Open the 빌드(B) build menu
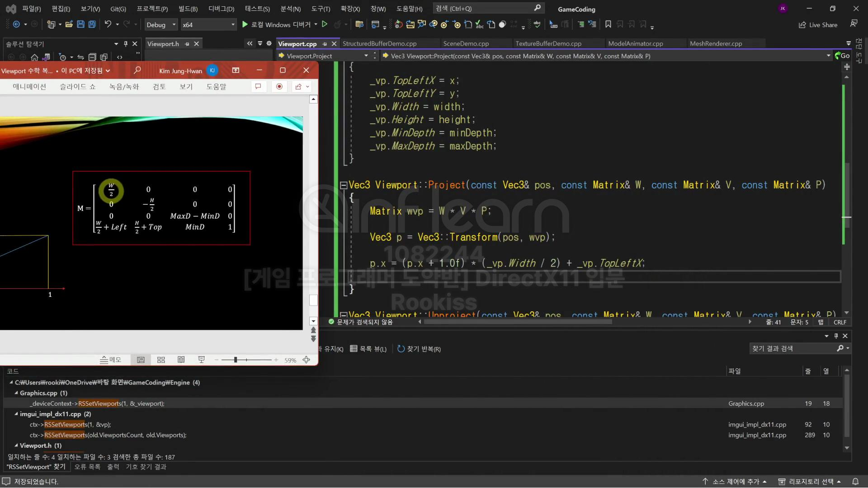Viewport: 868px width, 488px height. tap(188, 9)
